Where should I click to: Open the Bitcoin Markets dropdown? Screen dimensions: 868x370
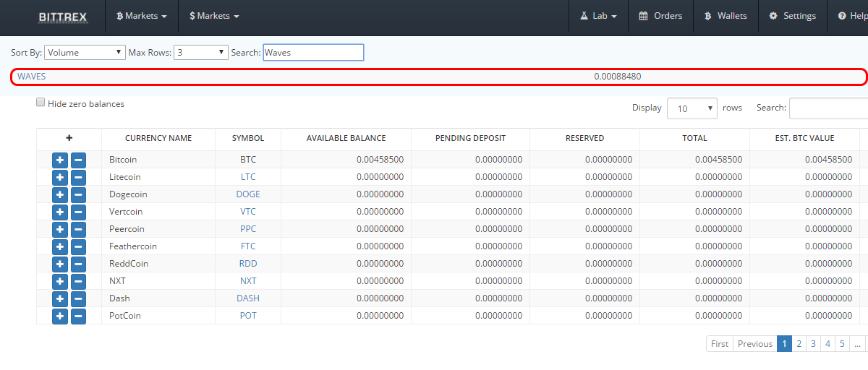(142, 16)
